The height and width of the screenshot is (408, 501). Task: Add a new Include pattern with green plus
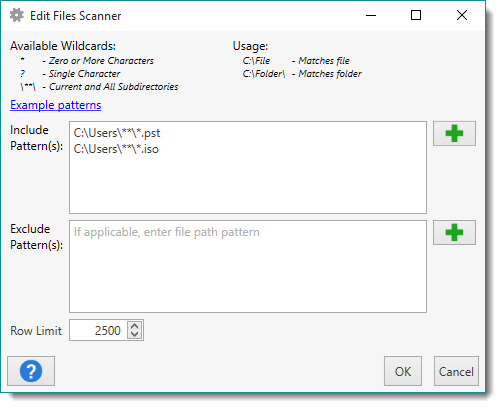(x=454, y=134)
